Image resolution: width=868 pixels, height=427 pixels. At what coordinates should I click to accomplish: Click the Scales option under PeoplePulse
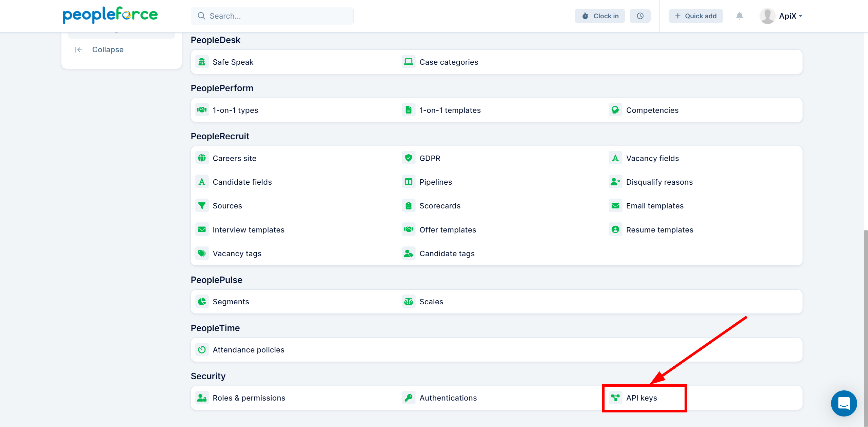pyautogui.click(x=431, y=302)
